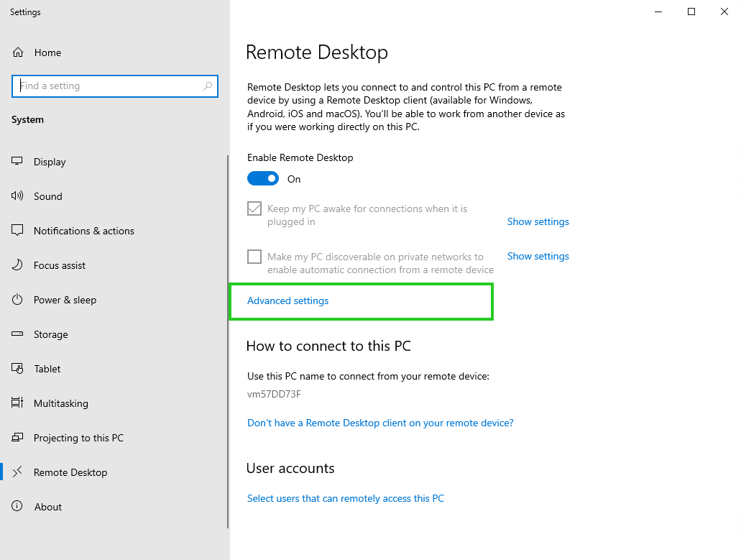Select Projecting to this PC
The width and height of the screenshot is (741, 560).
(78, 438)
